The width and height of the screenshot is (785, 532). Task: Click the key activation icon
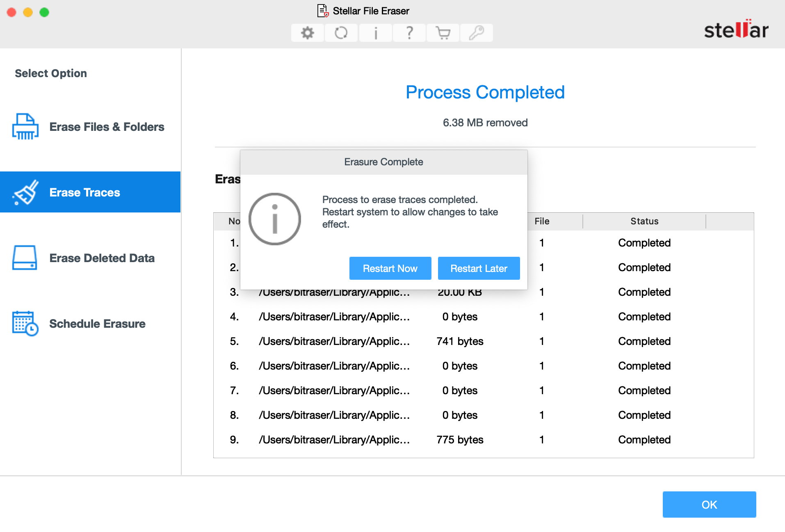(477, 33)
